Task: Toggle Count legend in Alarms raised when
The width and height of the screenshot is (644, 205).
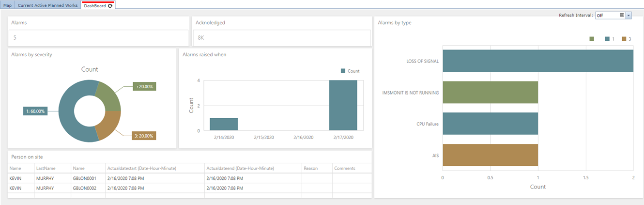Action: click(x=343, y=71)
